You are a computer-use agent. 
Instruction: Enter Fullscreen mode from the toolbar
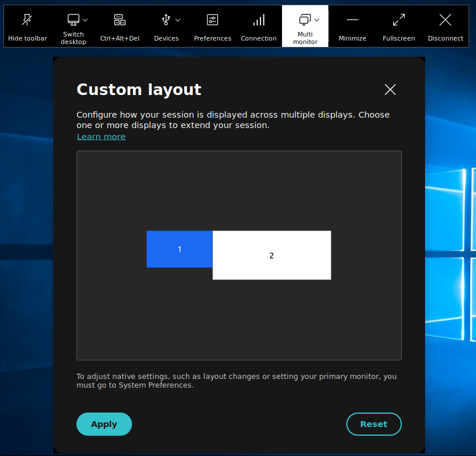(399, 20)
